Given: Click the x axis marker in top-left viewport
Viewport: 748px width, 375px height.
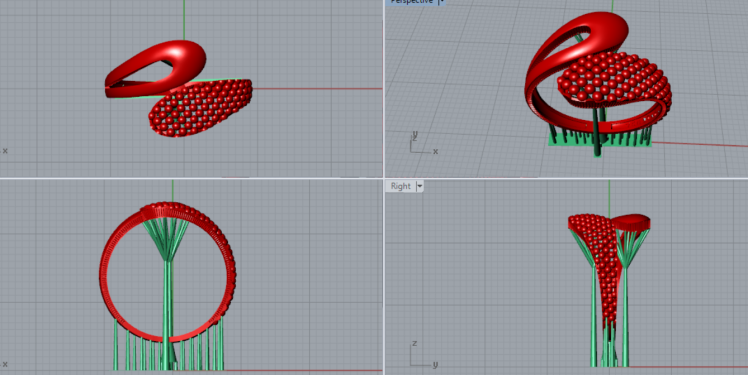Looking at the screenshot, I should [5, 151].
